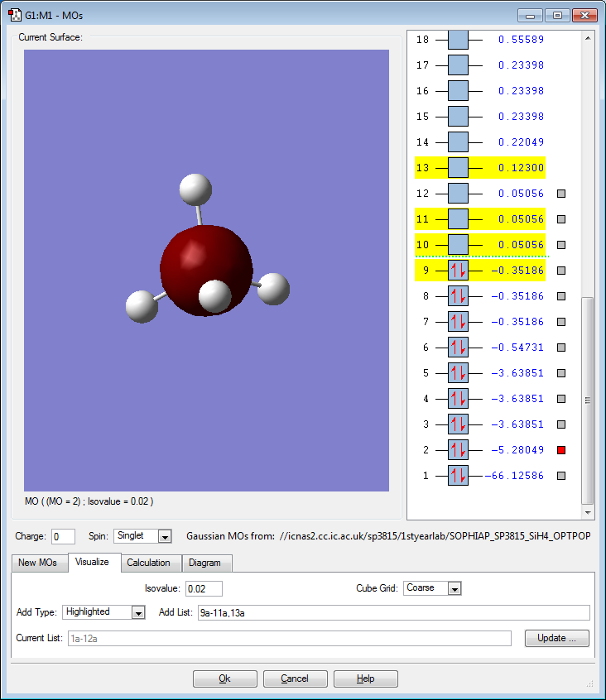Screen dimensions: 606x700
Task: Open the Spin dropdown set to Singlet
Action: (164, 536)
